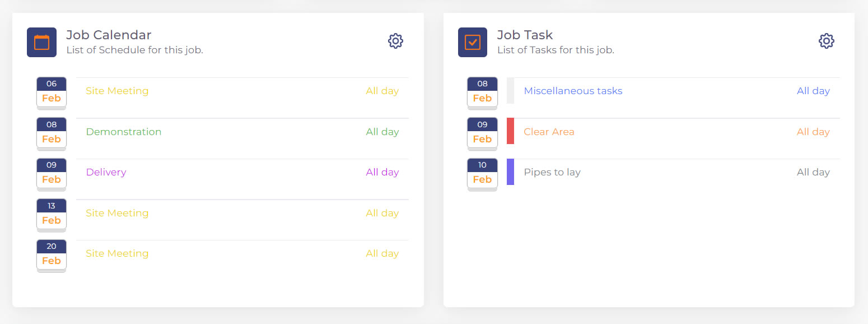The width and height of the screenshot is (868, 324).
Task: Click the 08 Feb calendar date badge
Action: point(51,132)
